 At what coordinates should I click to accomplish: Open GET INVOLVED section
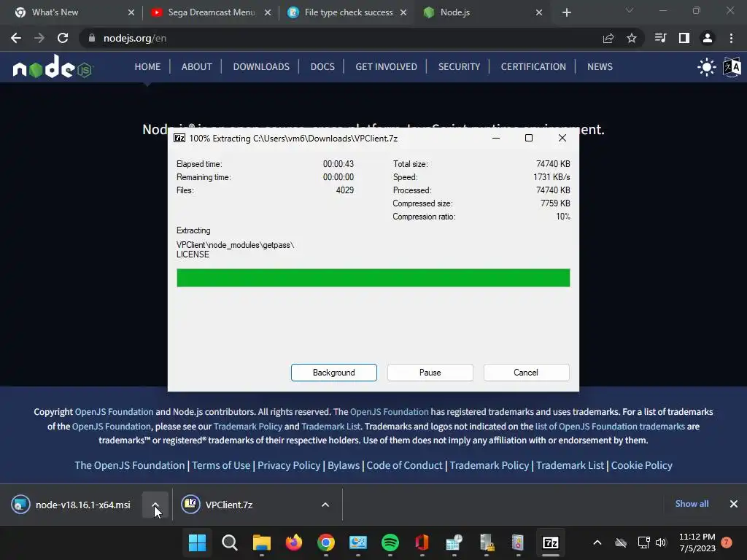click(386, 66)
